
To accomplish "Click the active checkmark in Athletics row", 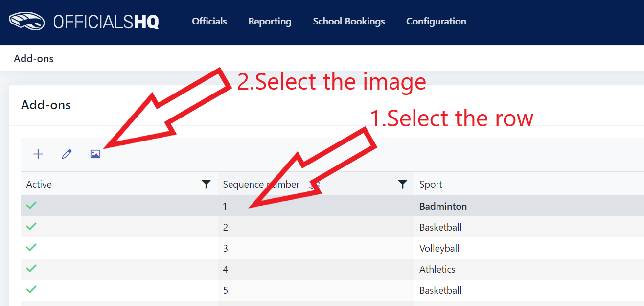I will tap(31, 268).
